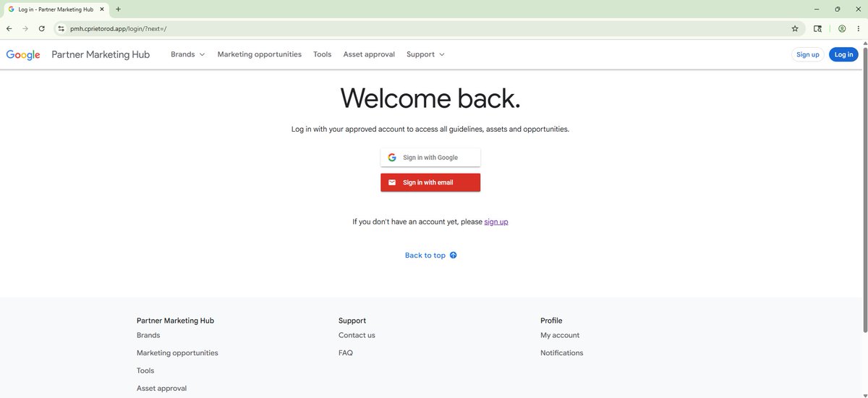Open Tools link in footer

click(x=145, y=371)
